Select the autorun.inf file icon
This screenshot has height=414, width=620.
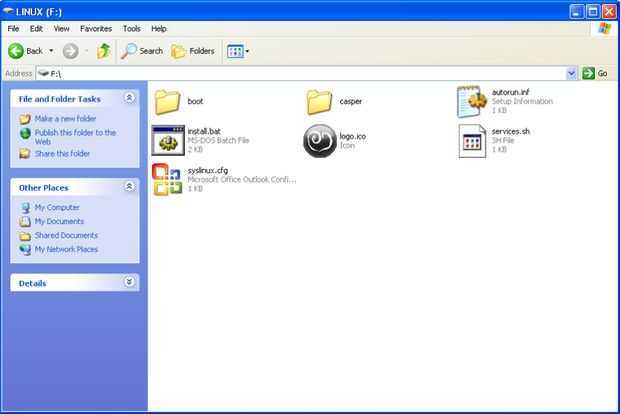click(x=472, y=102)
